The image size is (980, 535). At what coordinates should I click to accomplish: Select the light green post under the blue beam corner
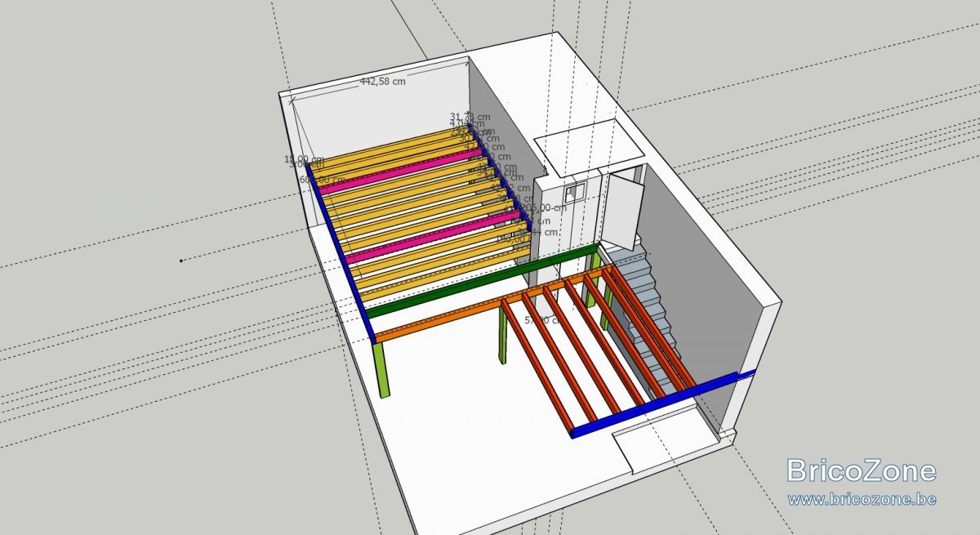click(x=383, y=368)
